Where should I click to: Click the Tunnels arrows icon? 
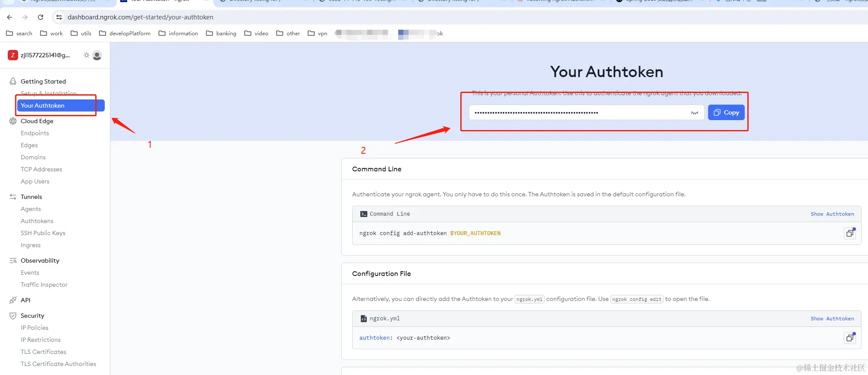click(x=13, y=197)
